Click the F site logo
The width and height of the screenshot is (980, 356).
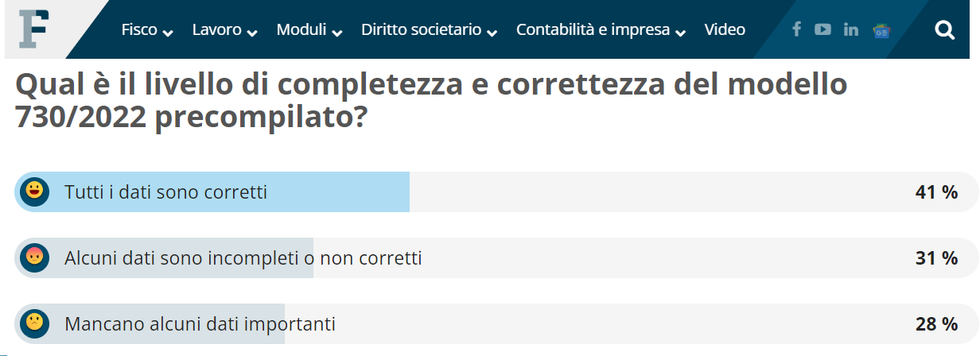(x=36, y=28)
